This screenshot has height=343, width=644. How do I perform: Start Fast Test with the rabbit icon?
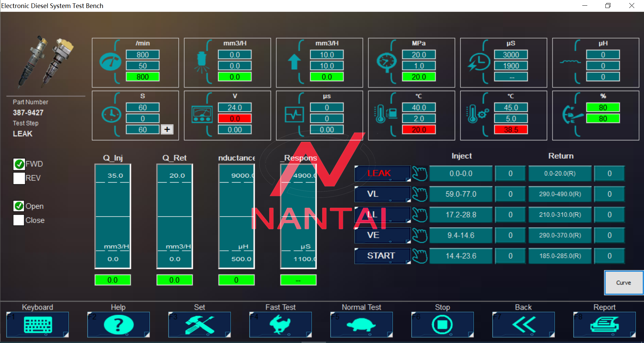[x=280, y=324]
